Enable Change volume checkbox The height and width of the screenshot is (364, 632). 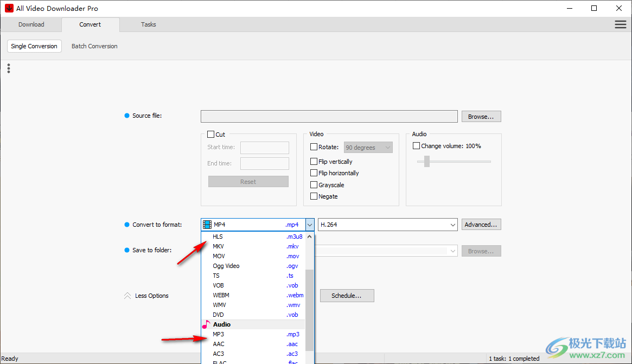417,146
